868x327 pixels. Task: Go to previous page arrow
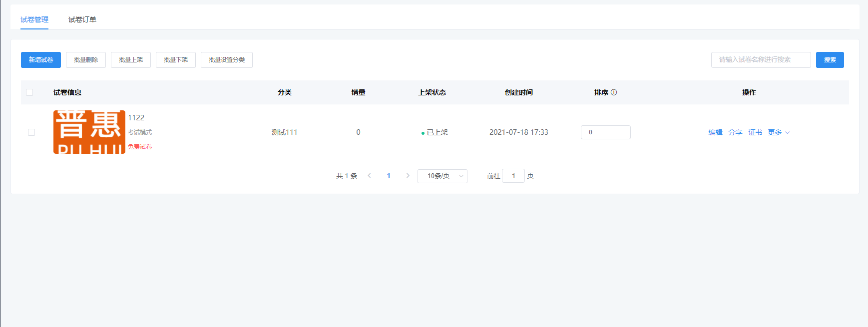pyautogui.click(x=369, y=176)
